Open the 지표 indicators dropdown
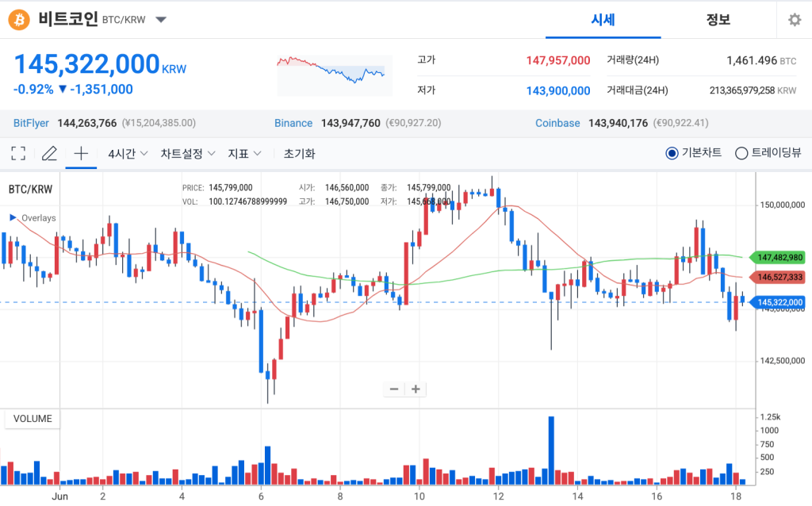This screenshot has height=506, width=812. pyautogui.click(x=244, y=154)
